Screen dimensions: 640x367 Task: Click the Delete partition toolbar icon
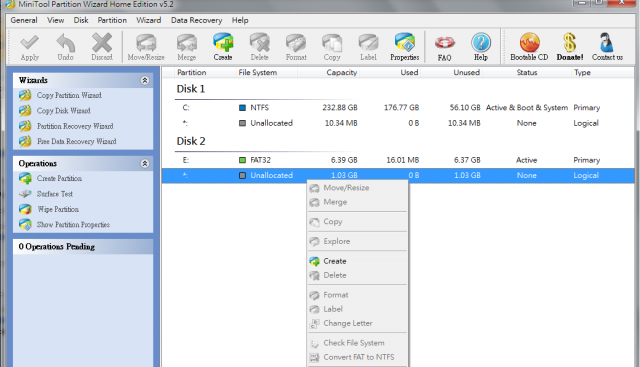pyautogui.click(x=260, y=47)
